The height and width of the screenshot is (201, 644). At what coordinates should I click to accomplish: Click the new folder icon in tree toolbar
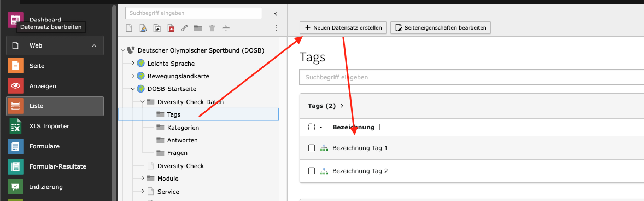[x=198, y=28]
